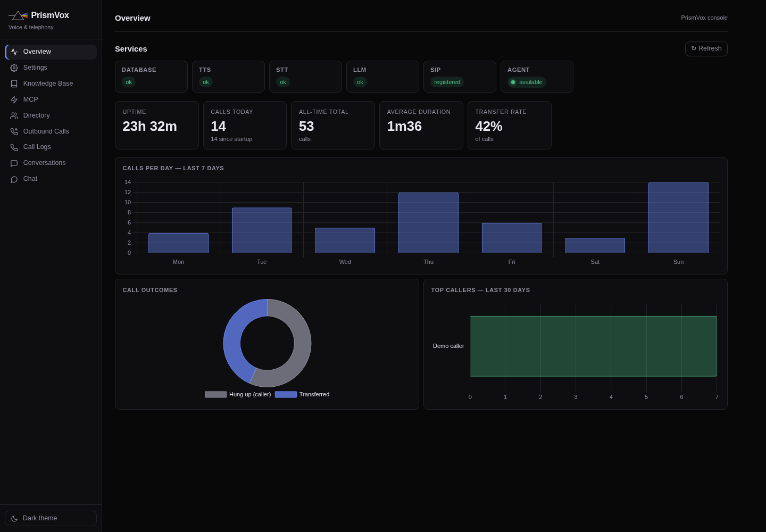This screenshot has width=766, height=532.
Task: Click the 42% transfer rate value
Action: click(489, 126)
